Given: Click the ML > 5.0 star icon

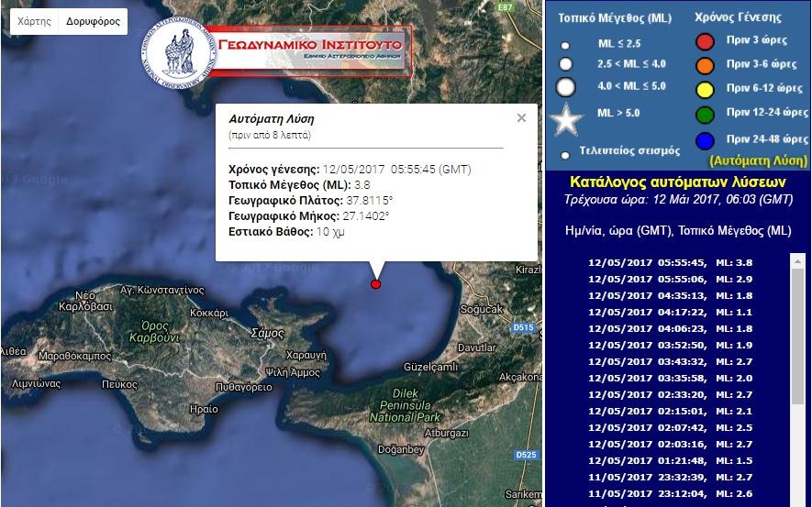Looking at the screenshot, I should tap(565, 119).
